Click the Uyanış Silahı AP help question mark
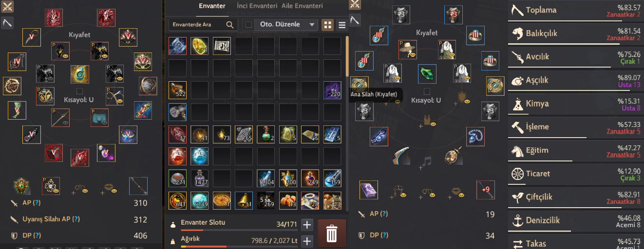This screenshot has width=644, height=249. pos(76,219)
